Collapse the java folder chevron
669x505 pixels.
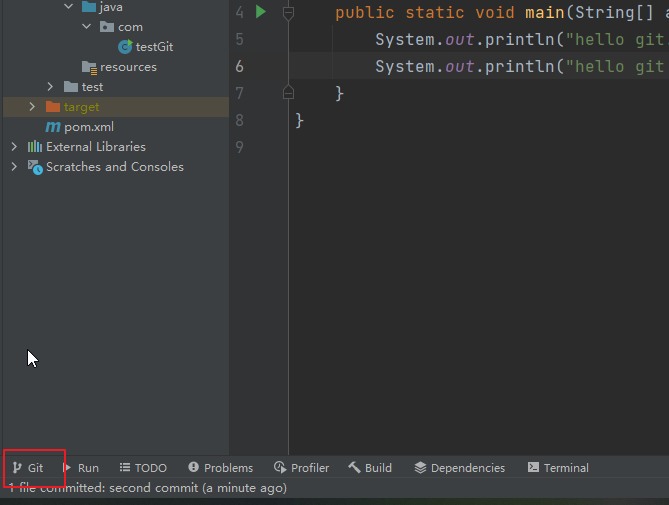[69, 6]
